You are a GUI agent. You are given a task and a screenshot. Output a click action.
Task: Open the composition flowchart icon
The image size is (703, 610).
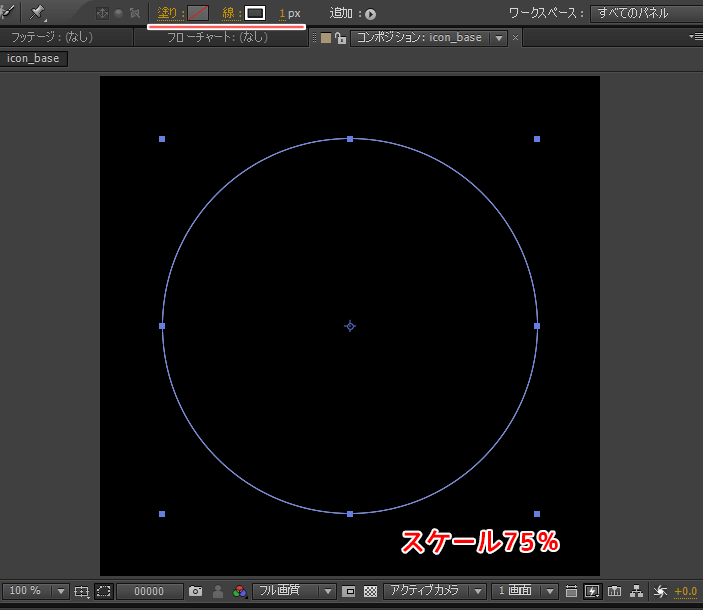636,591
